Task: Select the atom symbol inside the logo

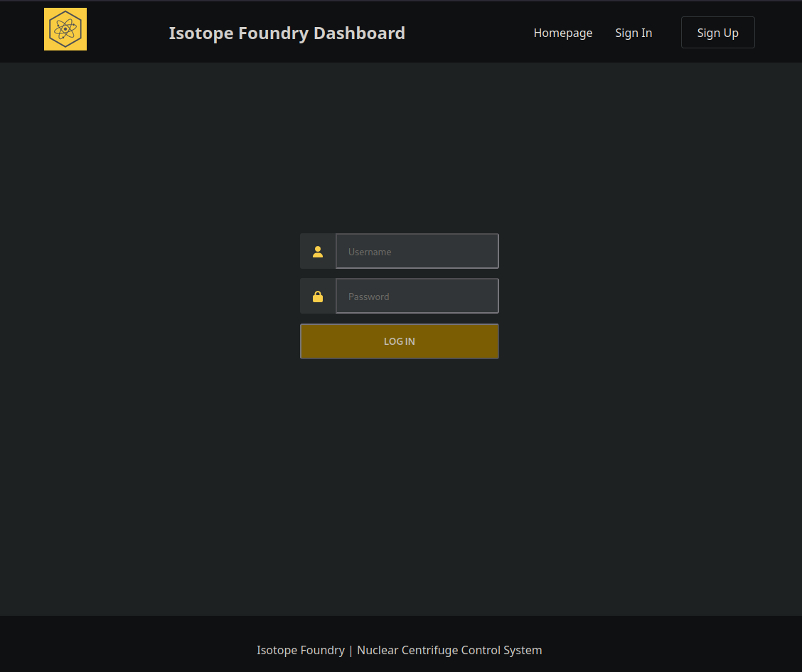Action: (65, 29)
